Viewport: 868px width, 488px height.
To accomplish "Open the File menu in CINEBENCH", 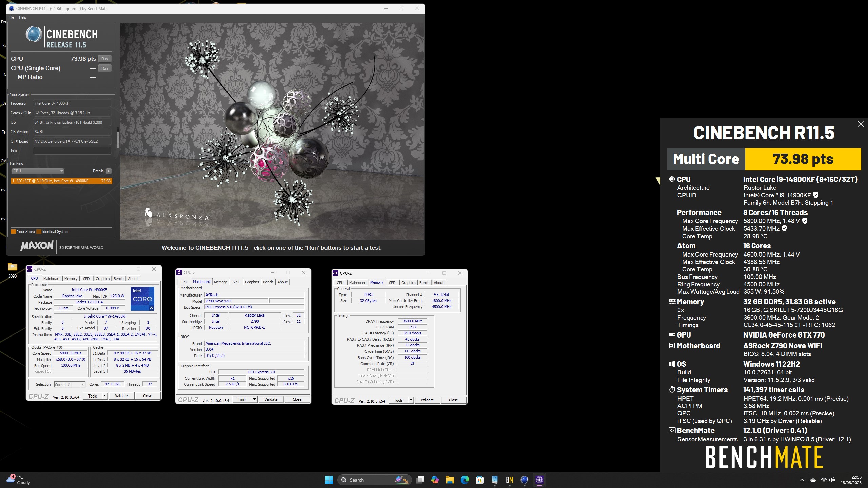I will tap(11, 17).
